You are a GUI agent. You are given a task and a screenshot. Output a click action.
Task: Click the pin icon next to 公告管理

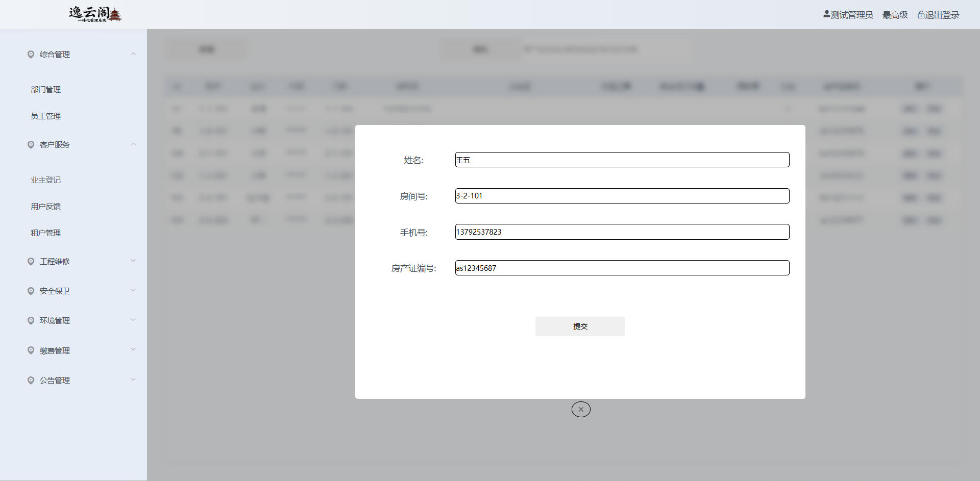click(31, 381)
